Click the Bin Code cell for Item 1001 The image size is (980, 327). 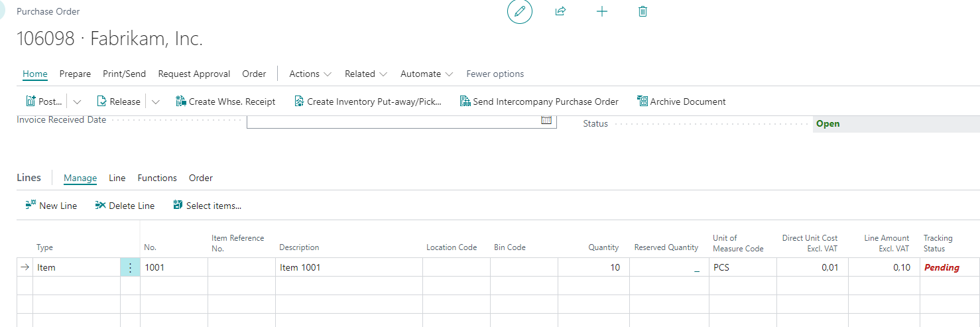click(524, 267)
